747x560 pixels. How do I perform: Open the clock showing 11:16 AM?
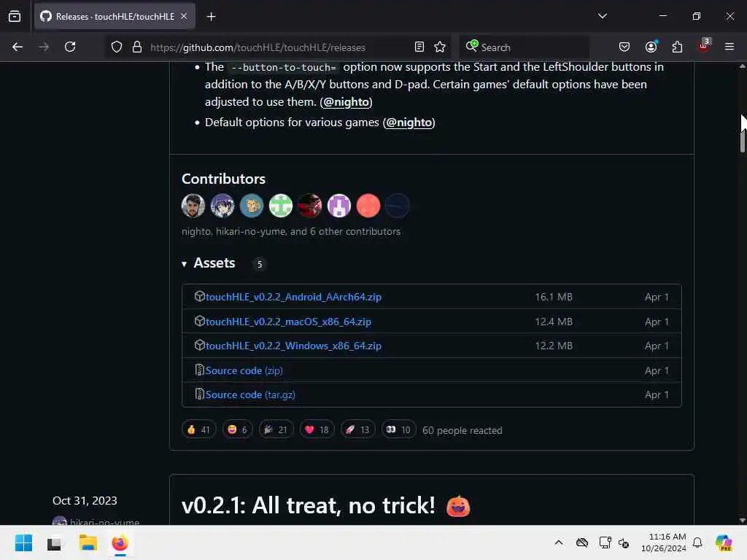663,542
